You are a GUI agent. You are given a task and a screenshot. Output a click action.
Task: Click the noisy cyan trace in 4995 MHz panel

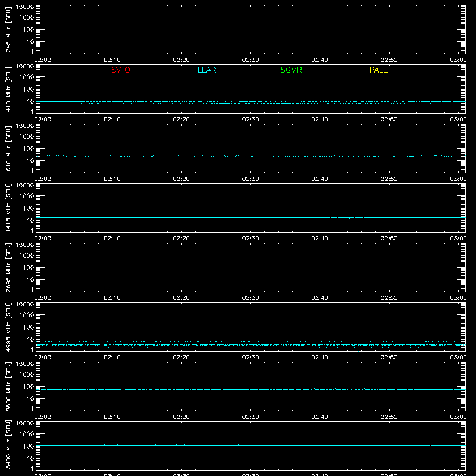[250, 343]
